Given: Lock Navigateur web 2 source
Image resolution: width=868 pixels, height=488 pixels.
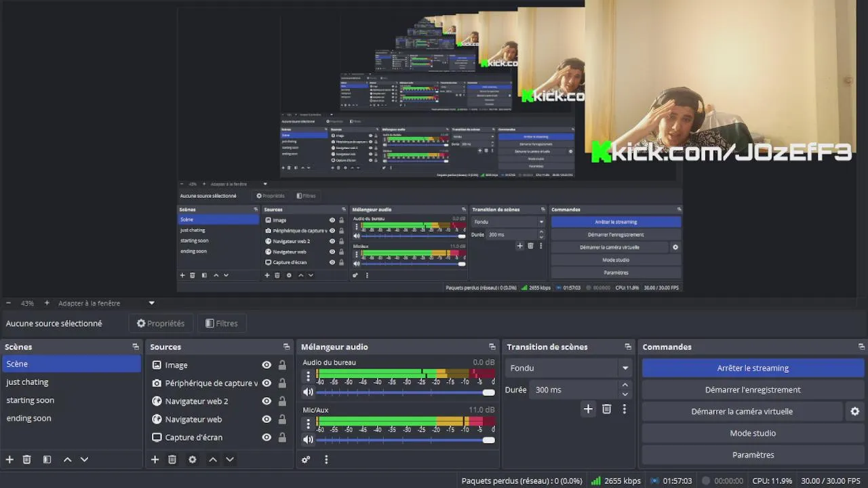Looking at the screenshot, I should (x=282, y=401).
